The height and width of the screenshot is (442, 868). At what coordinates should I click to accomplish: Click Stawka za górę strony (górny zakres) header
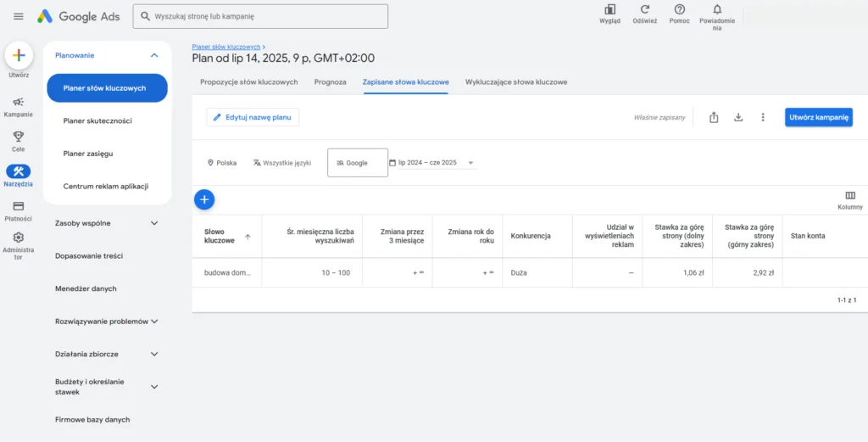749,236
